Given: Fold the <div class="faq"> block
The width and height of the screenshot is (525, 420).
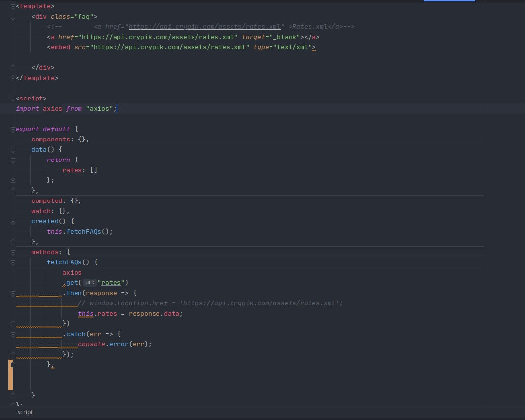Looking at the screenshot, I should coord(13,17).
